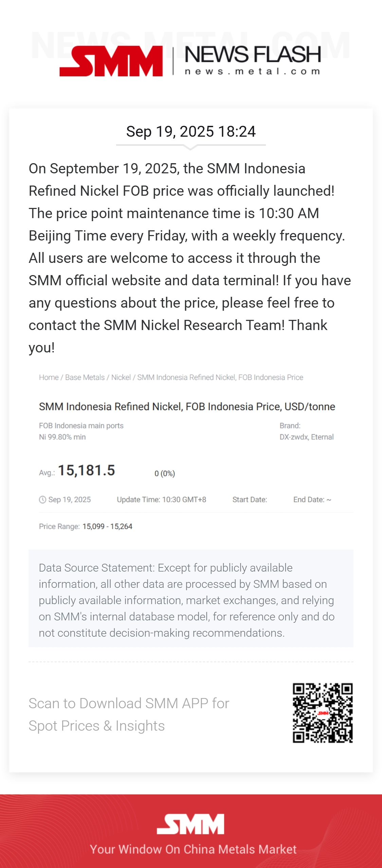
Task: Click the NEWS FLASH news.metal.com title
Action: (x=253, y=60)
